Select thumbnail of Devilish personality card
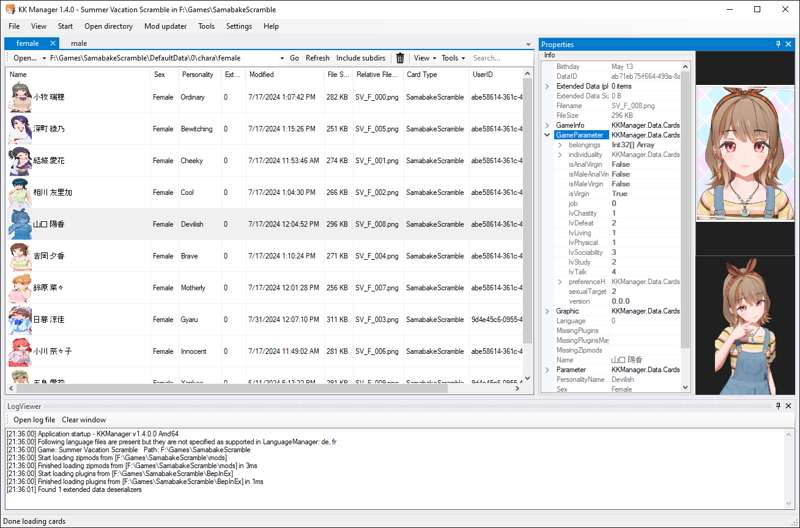The height and width of the screenshot is (528, 800). point(20,224)
